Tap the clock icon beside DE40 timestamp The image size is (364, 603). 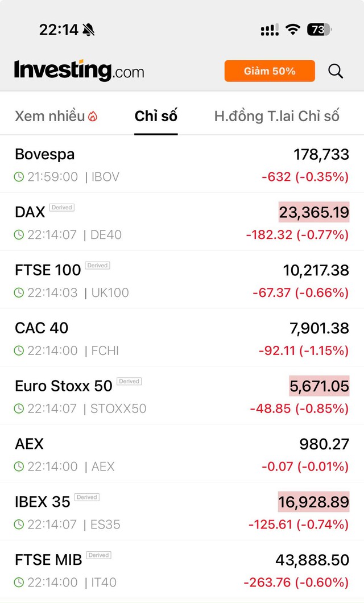click(x=19, y=234)
